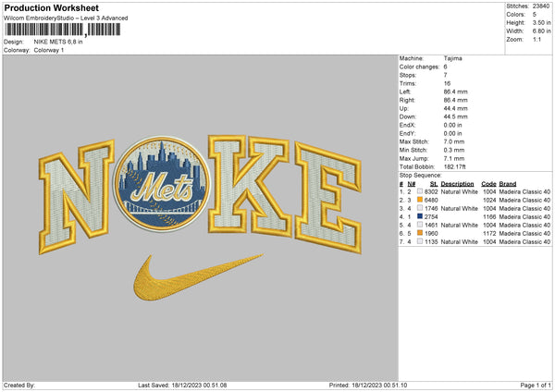Click the 'Right:' label

click(x=407, y=100)
